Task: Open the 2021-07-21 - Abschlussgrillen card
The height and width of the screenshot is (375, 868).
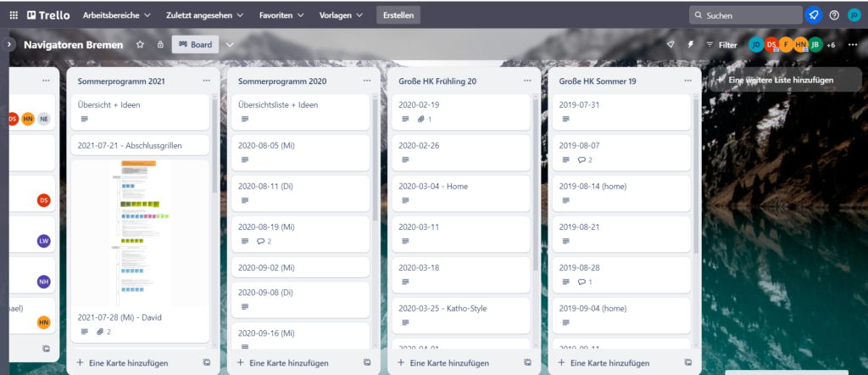Action: [140, 146]
